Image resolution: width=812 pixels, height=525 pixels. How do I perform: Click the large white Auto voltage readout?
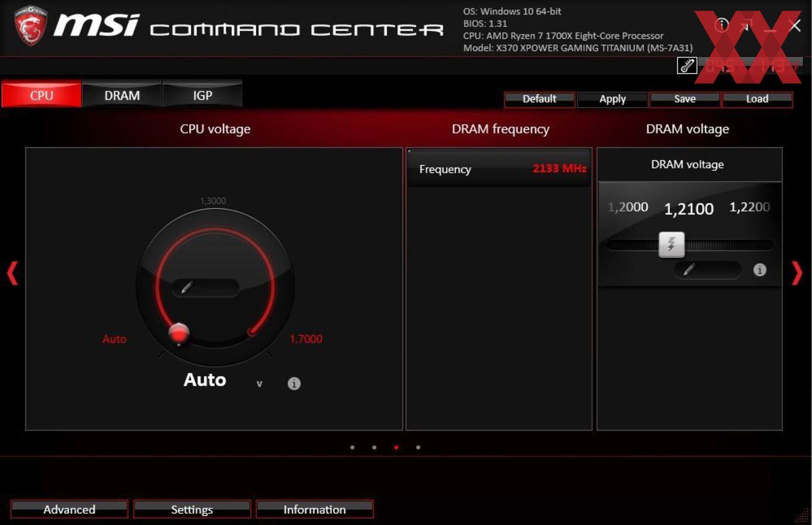coord(205,379)
